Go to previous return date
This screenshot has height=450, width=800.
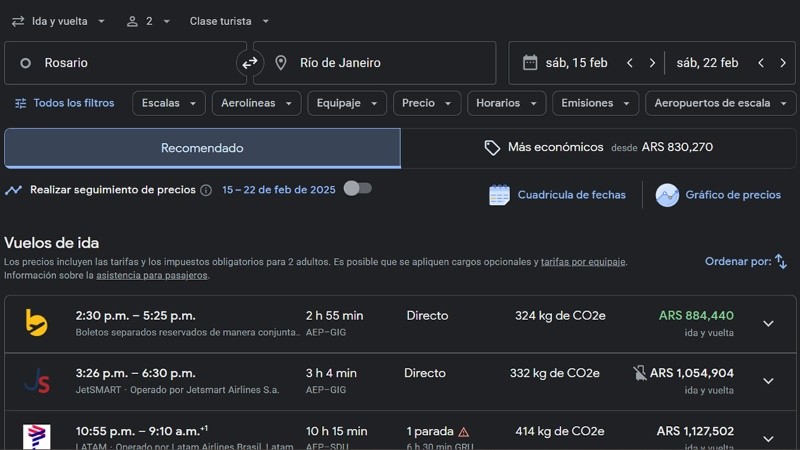coord(760,63)
